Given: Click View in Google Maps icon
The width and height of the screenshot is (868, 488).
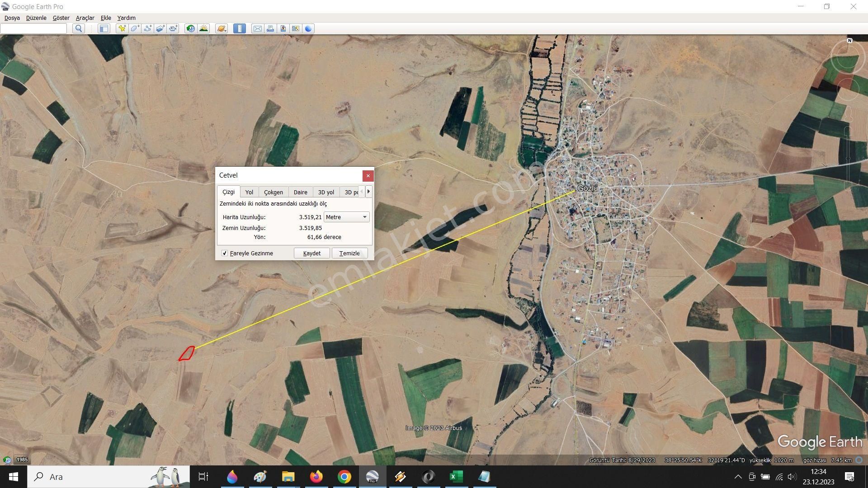Looking at the screenshot, I should 296,28.
